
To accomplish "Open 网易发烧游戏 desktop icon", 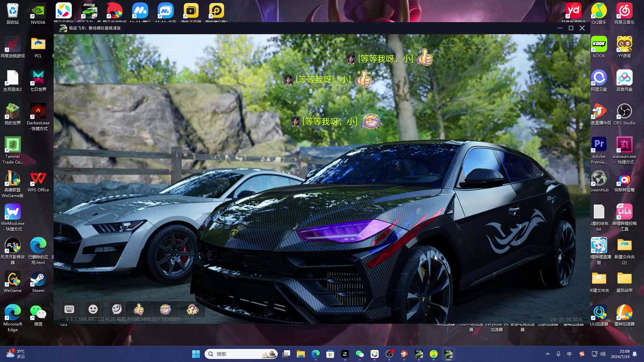I will coord(13,47).
